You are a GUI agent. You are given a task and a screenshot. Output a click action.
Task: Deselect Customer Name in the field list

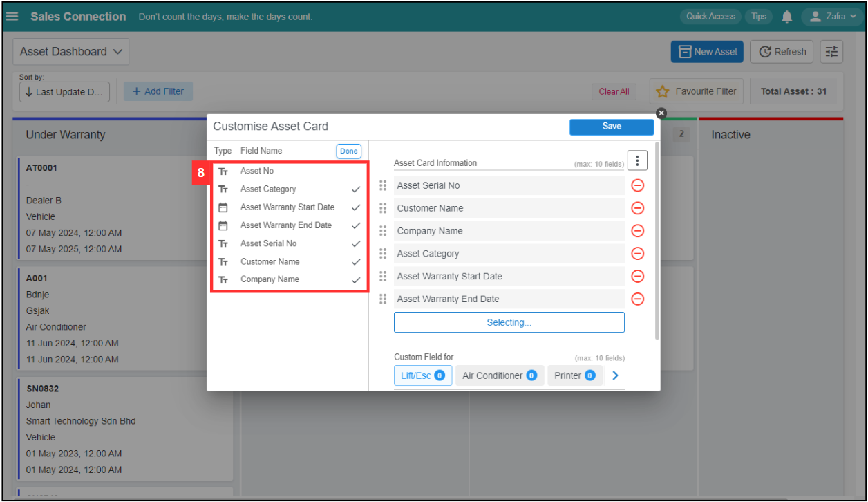pos(290,261)
